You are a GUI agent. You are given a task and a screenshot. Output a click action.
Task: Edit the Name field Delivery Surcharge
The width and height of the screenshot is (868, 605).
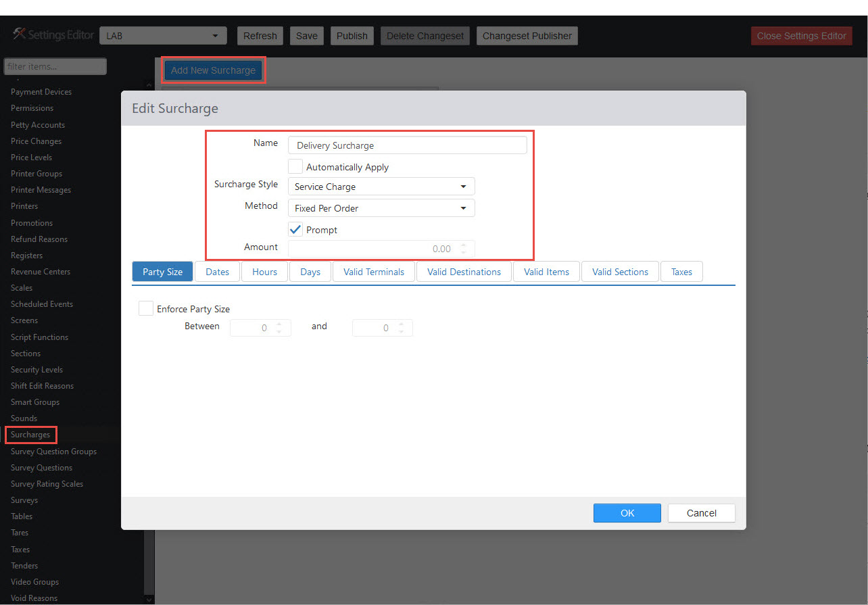click(407, 145)
